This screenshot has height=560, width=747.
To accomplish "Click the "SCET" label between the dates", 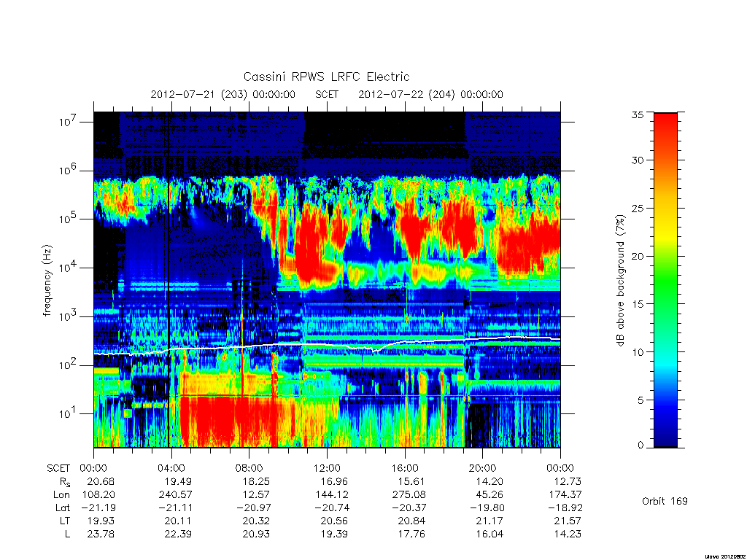I will (327, 94).
